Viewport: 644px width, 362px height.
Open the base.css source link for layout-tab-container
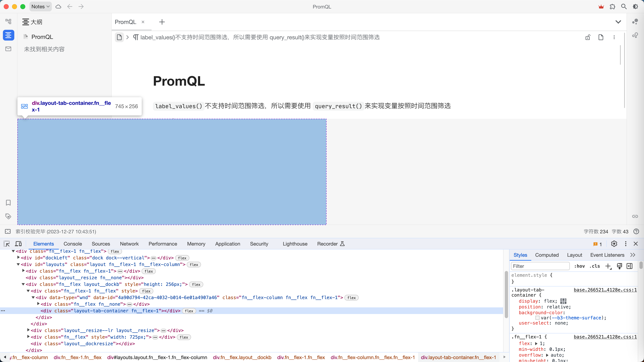(605, 290)
